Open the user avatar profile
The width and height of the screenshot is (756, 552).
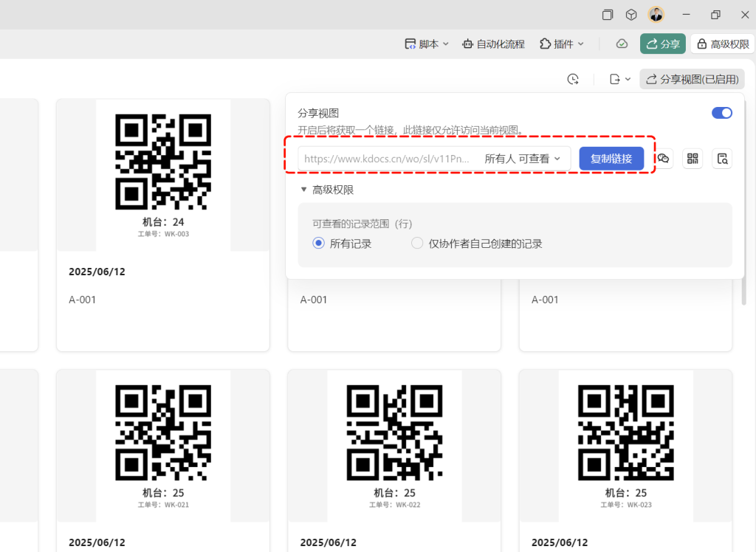click(656, 15)
